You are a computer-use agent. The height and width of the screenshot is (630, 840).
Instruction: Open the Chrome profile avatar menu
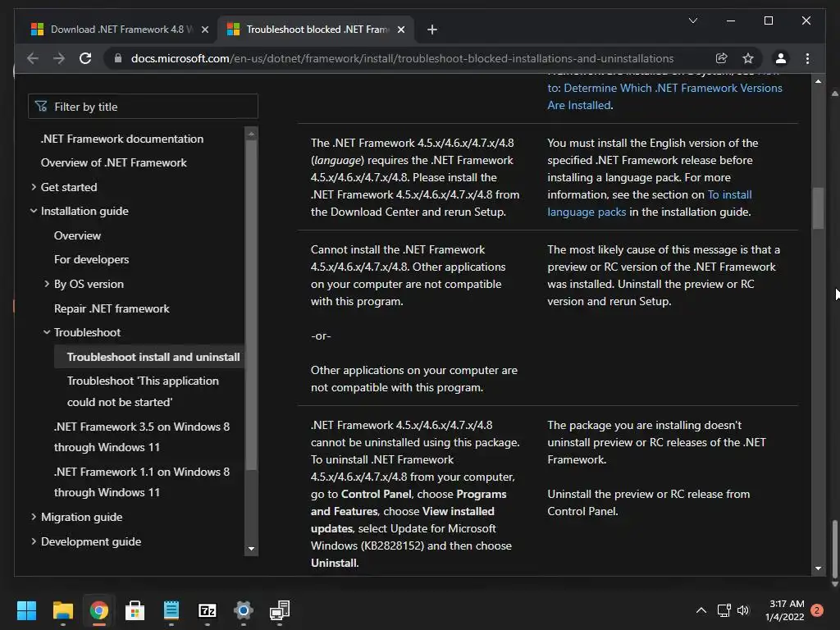(781, 58)
